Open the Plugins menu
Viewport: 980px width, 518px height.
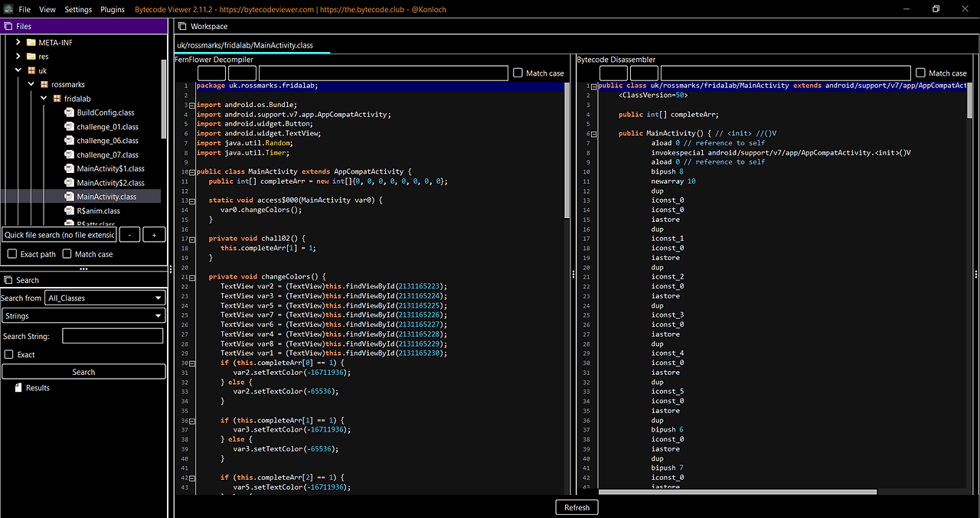tap(113, 9)
